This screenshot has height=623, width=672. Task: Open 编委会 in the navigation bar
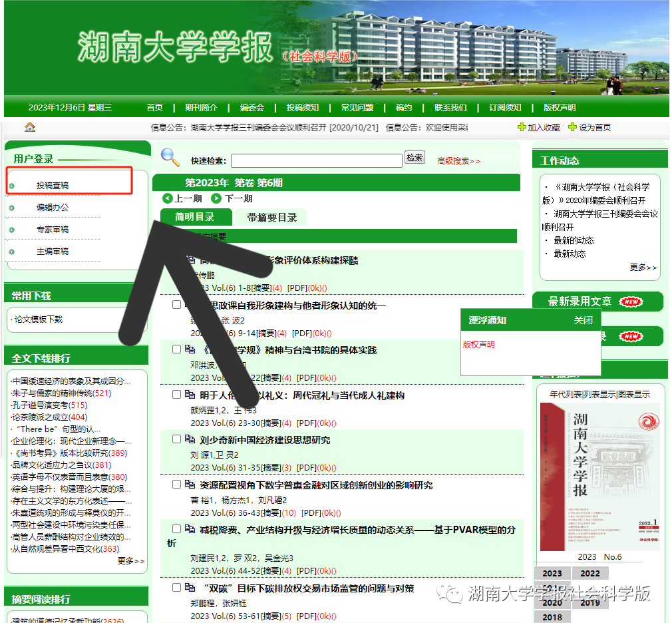coord(252,108)
